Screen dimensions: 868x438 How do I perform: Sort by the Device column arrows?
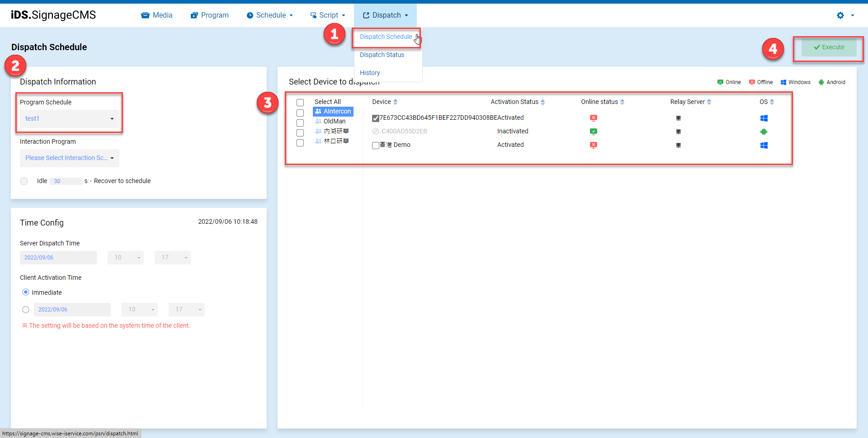pos(396,102)
